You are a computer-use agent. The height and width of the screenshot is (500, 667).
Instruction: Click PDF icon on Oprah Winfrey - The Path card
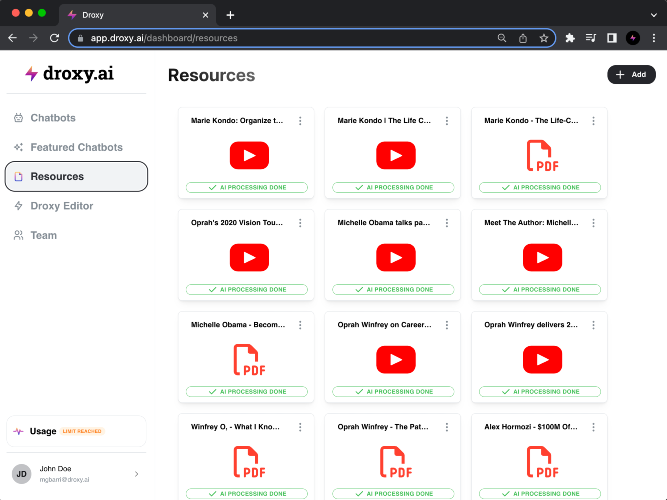click(396, 462)
